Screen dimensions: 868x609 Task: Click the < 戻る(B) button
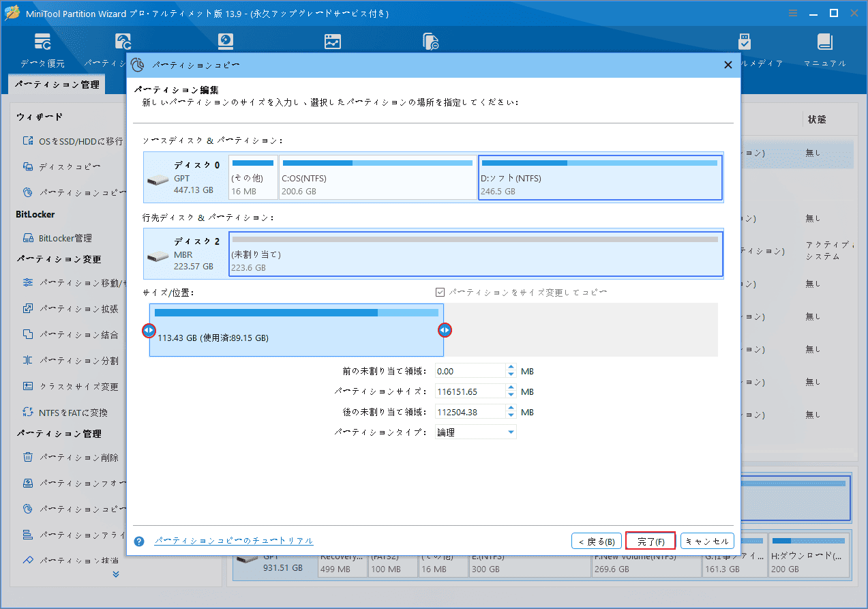597,541
